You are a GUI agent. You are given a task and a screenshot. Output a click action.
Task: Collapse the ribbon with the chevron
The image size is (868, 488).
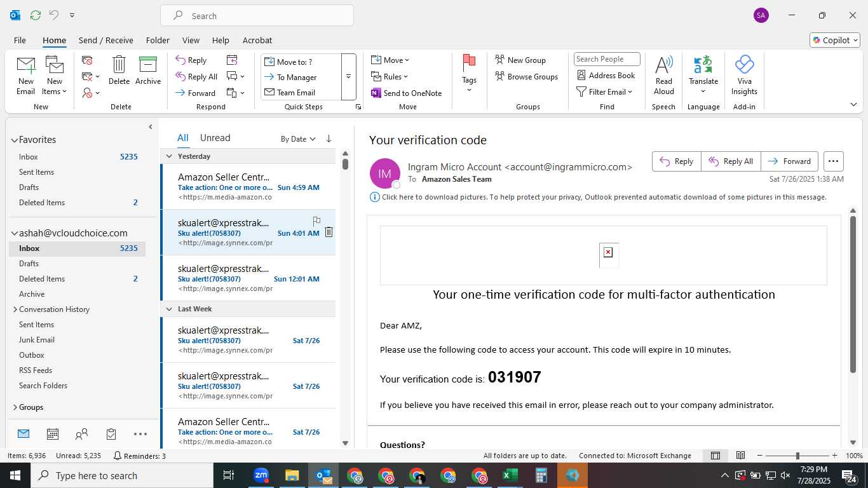pyautogui.click(x=853, y=104)
